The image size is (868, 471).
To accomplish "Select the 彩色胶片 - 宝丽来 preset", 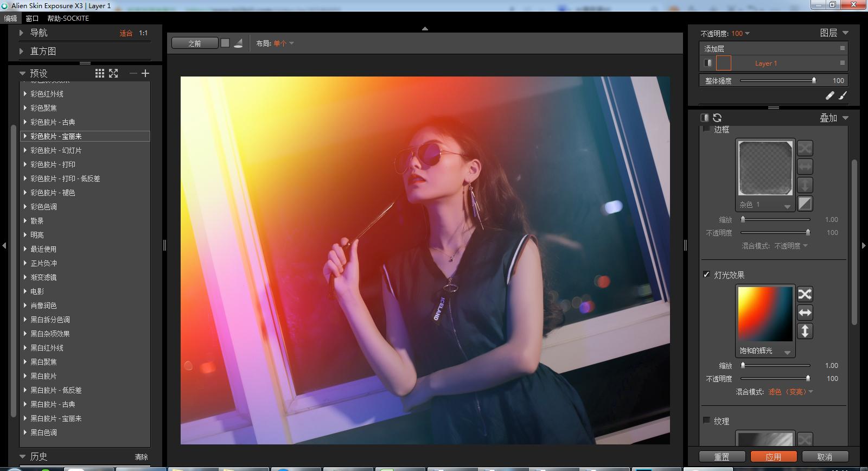I will [x=56, y=136].
